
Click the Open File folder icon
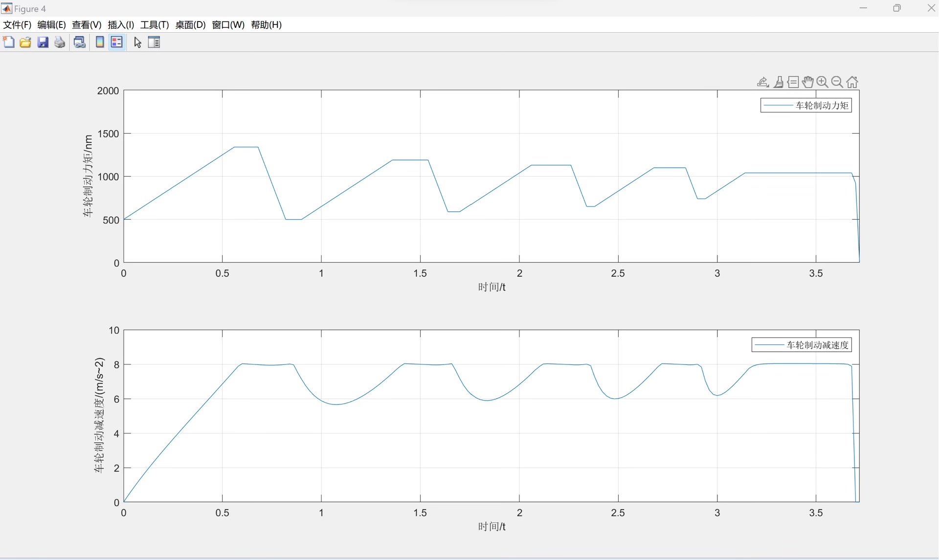[x=25, y=42]
